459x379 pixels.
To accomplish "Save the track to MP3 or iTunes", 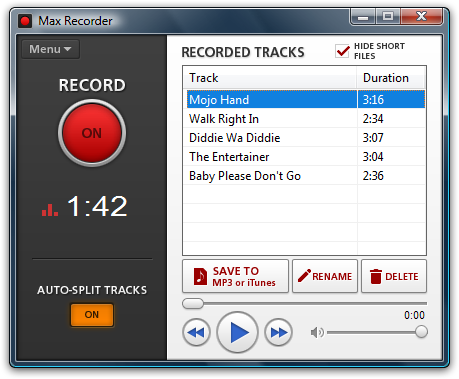I will click(235, 276).
